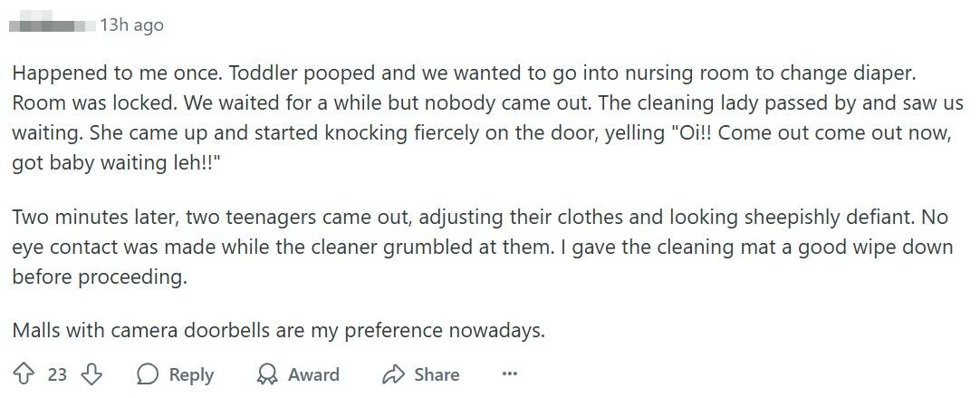
Task: Click the "13h ago" timestamp
Action: [x=131, y=24]
